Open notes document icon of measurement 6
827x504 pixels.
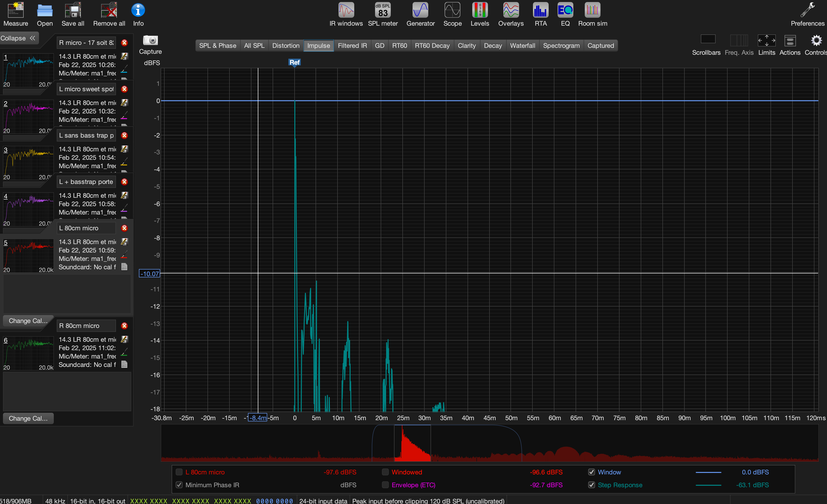124,364
